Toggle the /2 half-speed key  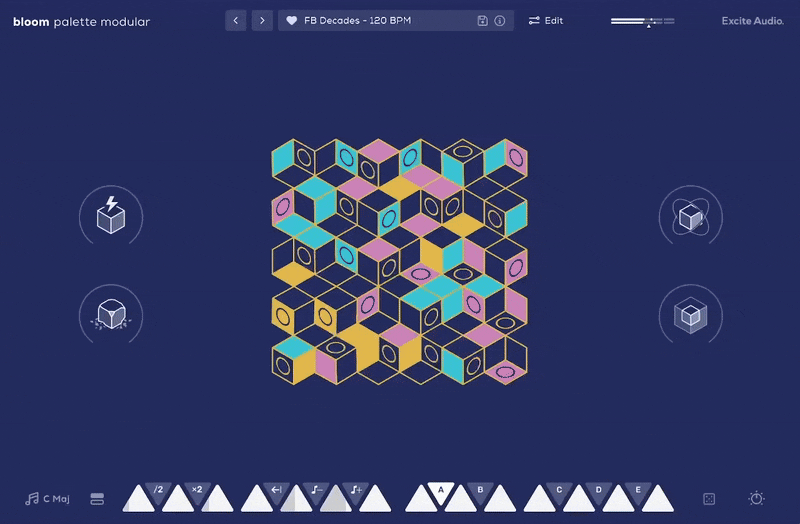[x=158, y=490]
